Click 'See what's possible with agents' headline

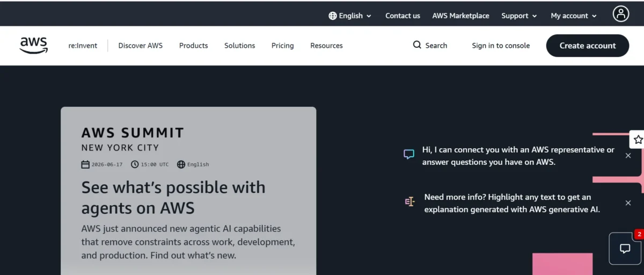point(173,197)
